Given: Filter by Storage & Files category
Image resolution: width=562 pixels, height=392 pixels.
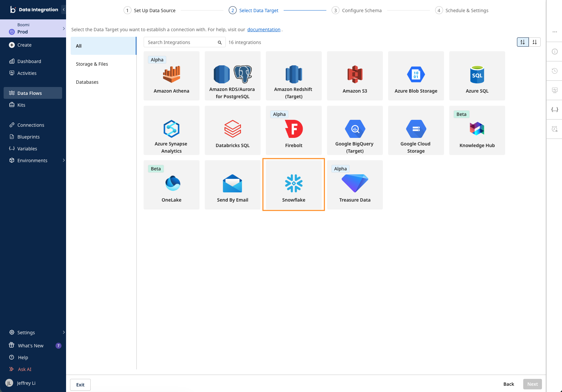Looking at the screenshot, I should pyautogui.click(x=104, y=64).
